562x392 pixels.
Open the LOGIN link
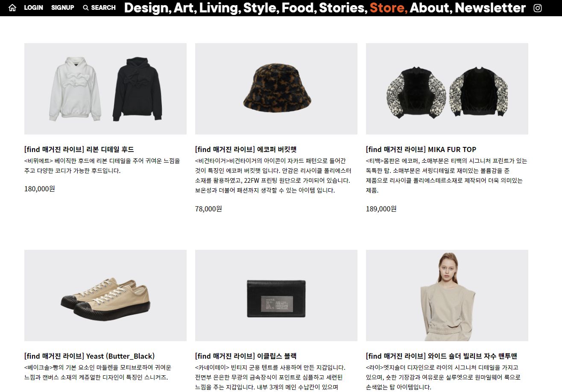(x=33, y=8)
